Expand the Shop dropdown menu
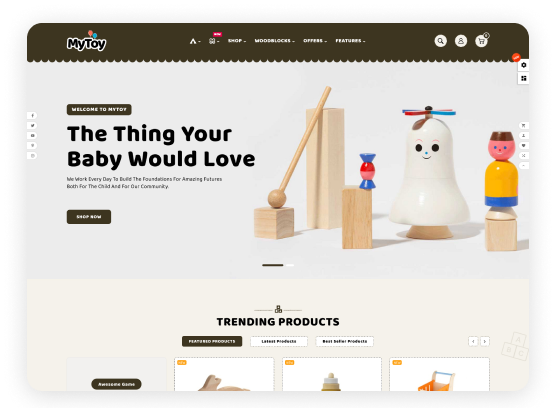 237,41
